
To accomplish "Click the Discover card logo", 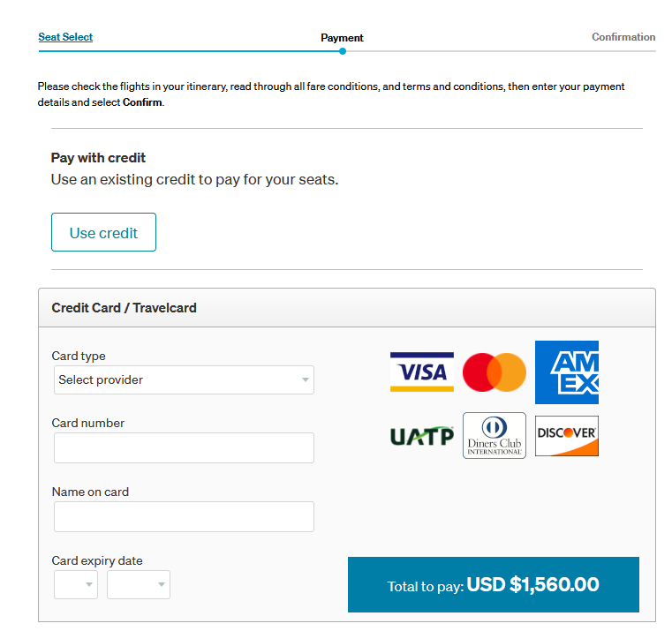I will point(566,436).
